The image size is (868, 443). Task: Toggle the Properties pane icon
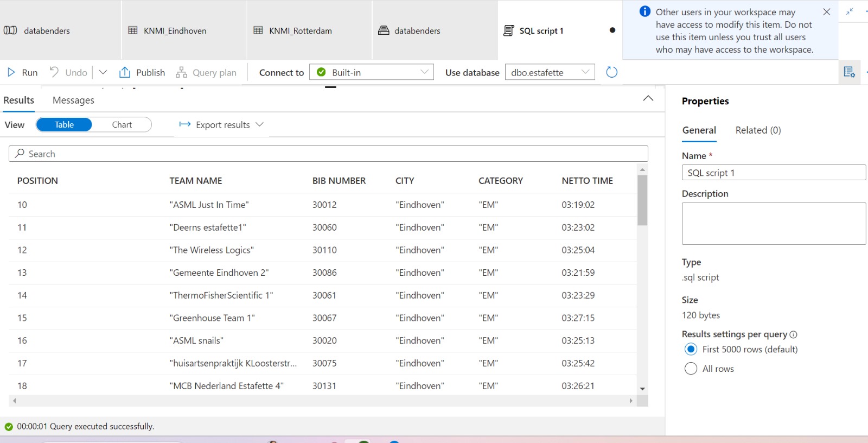tap(849, 72)
